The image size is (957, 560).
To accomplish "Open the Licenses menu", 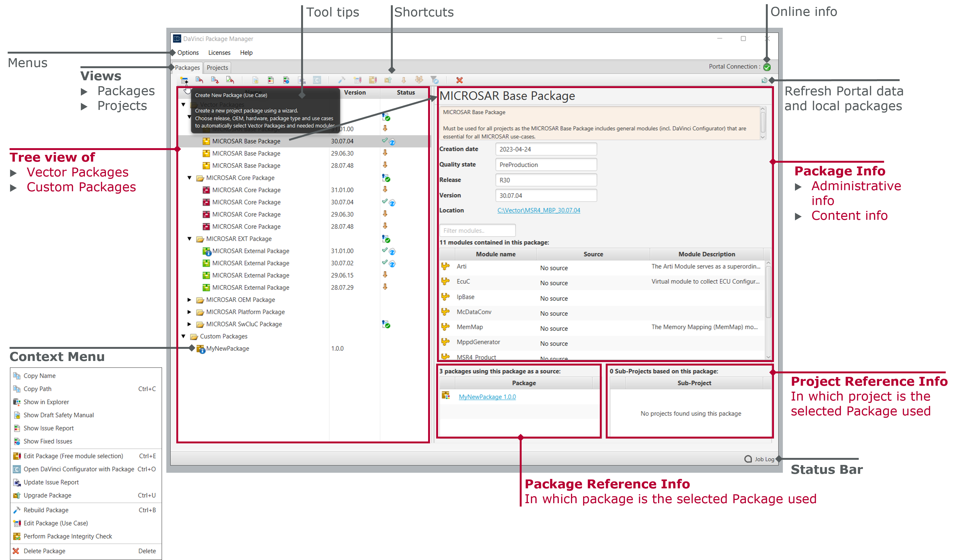I will point(219,53).
